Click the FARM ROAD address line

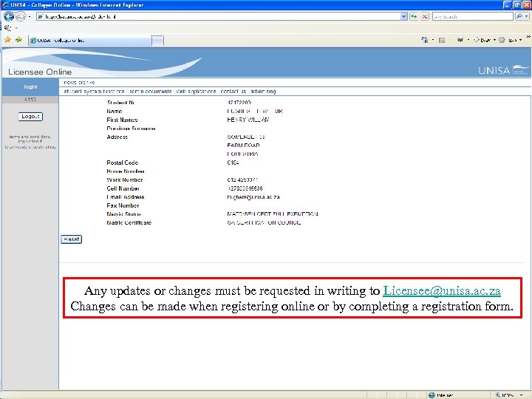point(243,146)
